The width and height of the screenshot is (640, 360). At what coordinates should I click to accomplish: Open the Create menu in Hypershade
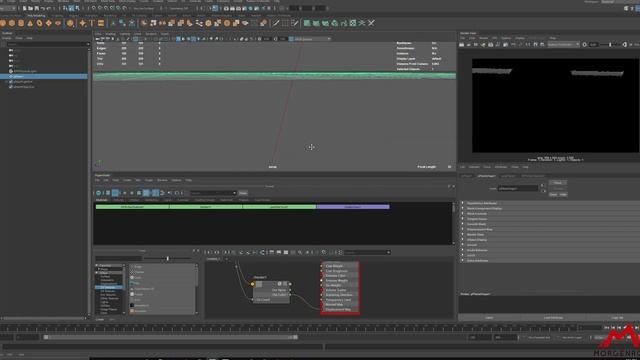pos(127,180)
